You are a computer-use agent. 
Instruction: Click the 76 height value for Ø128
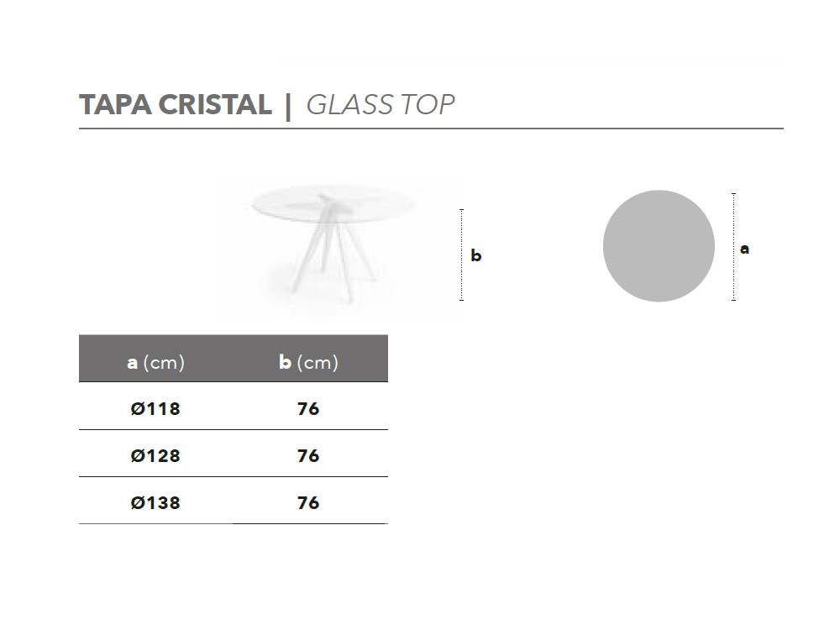click(x=308, y=456)
